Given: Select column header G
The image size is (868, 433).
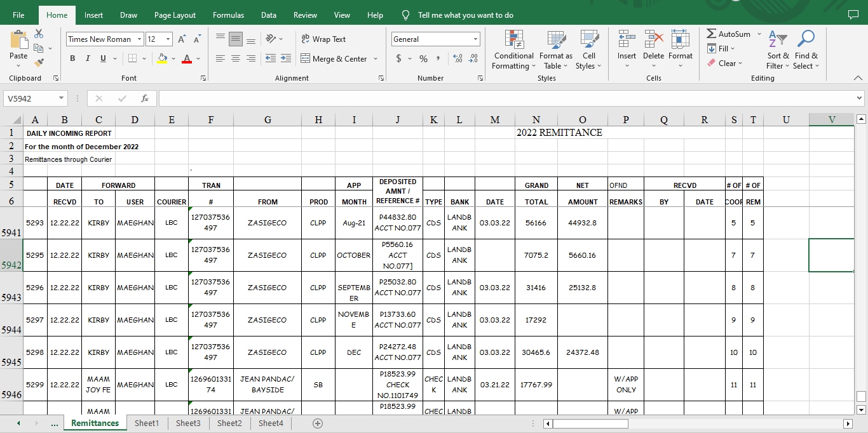Looking at the screenshot, I should [268, 119].
